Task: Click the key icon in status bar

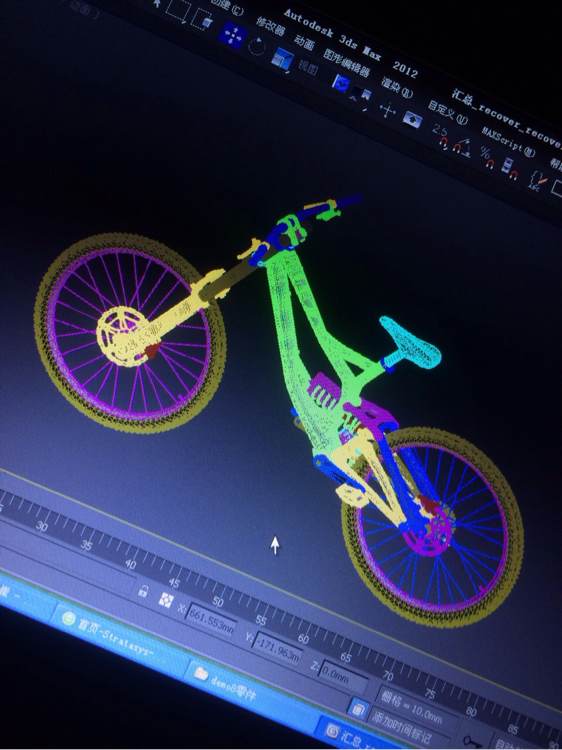Action: pos(473,743)
